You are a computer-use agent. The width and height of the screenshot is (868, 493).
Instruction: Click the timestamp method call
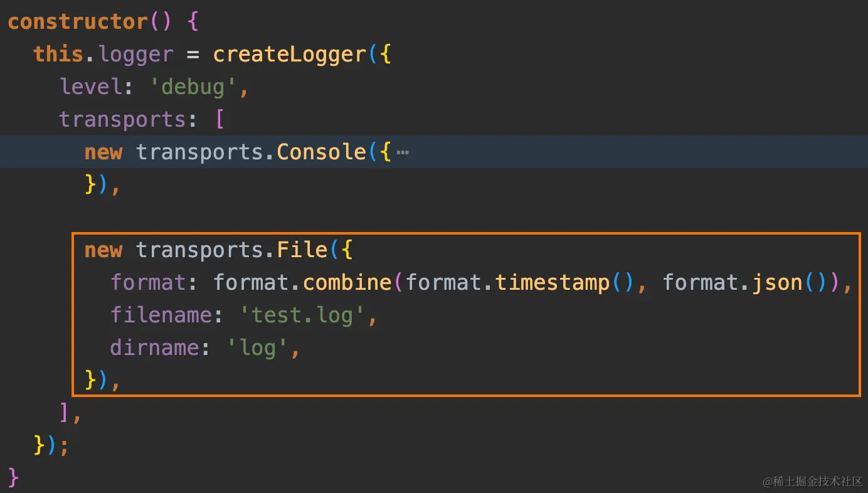pos(553,282)
